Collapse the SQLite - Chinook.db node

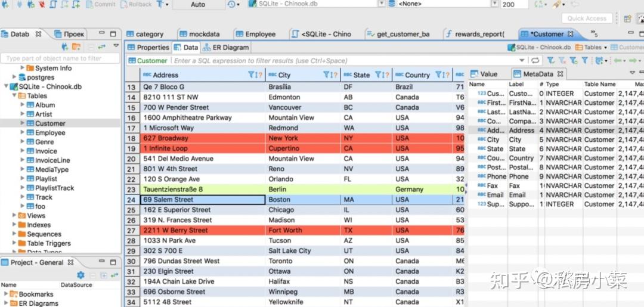(x=6, y=86)
